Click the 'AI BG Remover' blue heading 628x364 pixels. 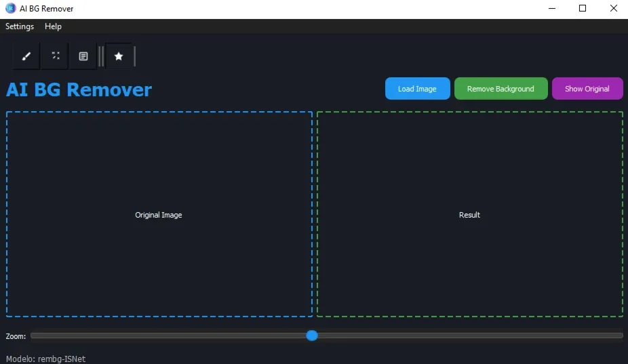click(x=79, y=89)
